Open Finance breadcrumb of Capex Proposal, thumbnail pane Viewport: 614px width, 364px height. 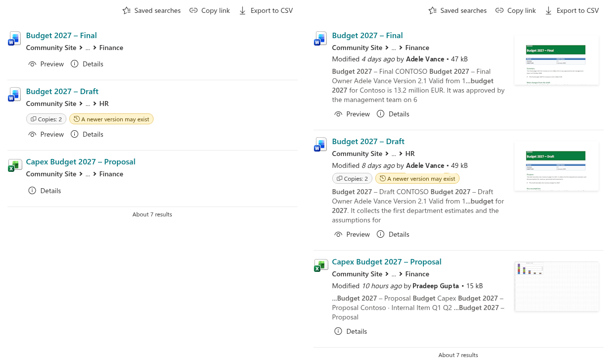[x=417, y=274]
